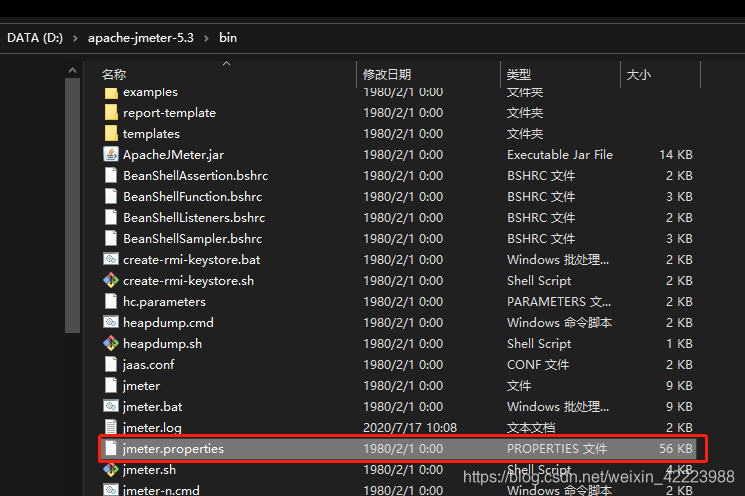Click the icon of the extensionless jmeter file
The width and height of the screenshot is (745, 496).
click(111, 385)
